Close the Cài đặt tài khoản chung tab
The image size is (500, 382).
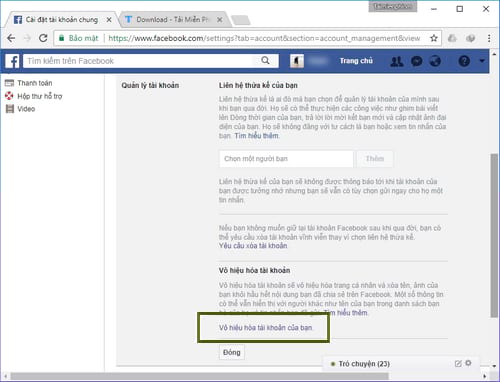tap(109, 20)
